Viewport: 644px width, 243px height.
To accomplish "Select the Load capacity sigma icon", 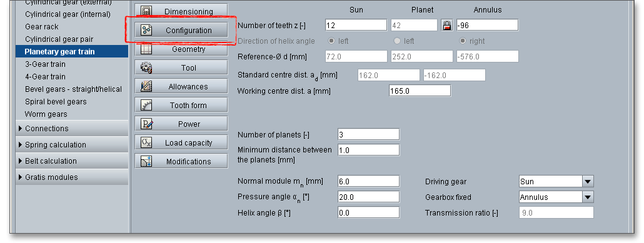I will pyautogui.click(x=147, y=143).
